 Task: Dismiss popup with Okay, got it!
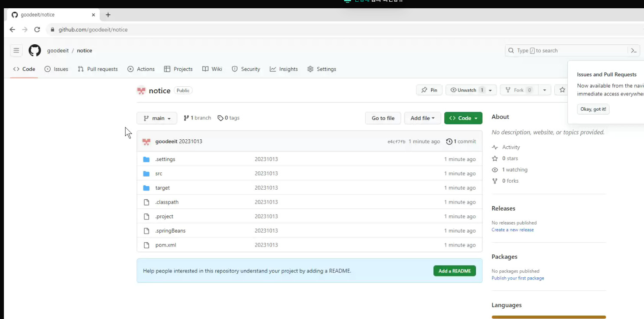593,109
